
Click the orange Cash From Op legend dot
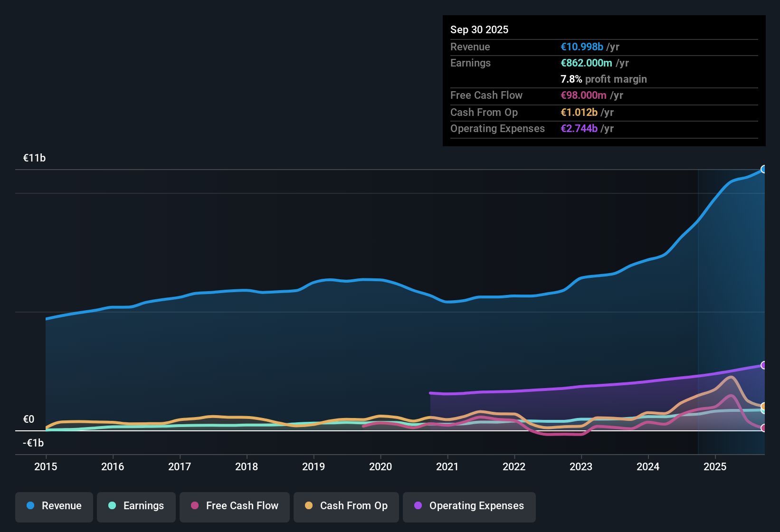point(309,506)
